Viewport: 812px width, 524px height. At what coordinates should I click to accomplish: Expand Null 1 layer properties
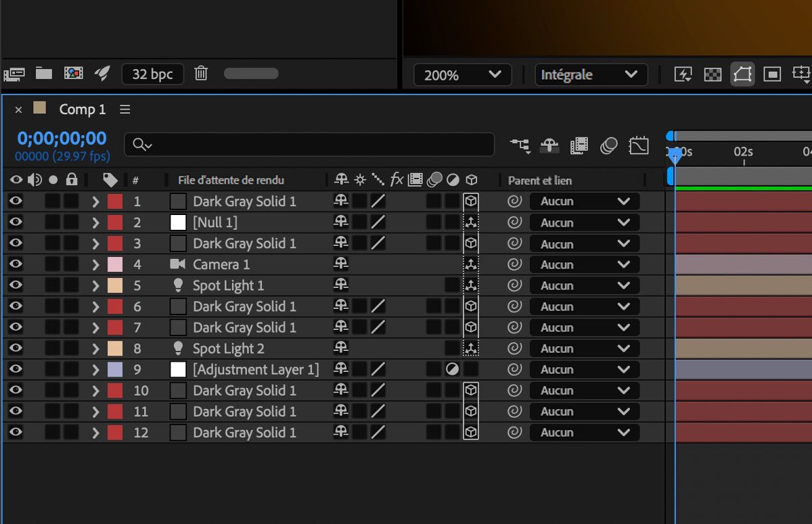pos(95,222)
